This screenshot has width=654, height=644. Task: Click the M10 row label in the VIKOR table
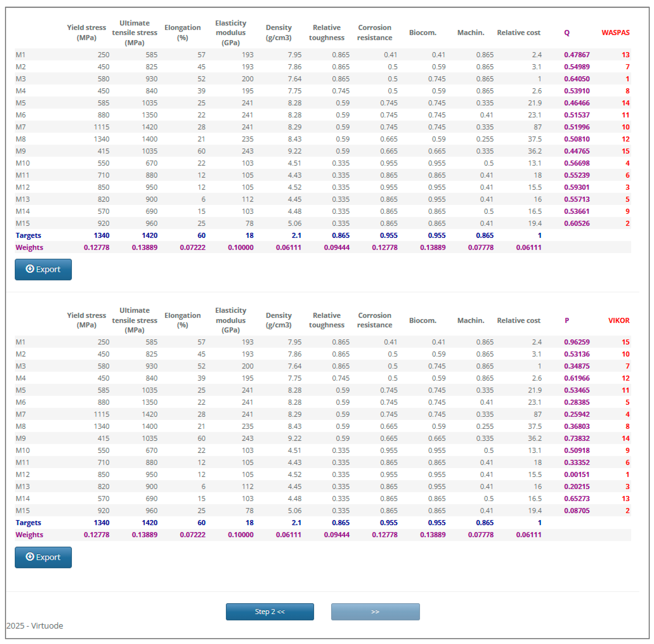[x=22, y=451]
